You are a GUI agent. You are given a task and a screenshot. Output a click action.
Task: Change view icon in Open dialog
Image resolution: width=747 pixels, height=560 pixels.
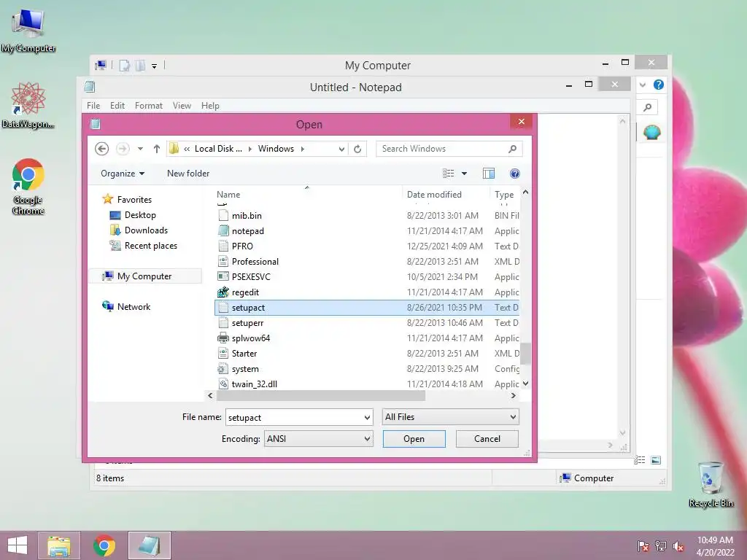[x=449, y=174]
